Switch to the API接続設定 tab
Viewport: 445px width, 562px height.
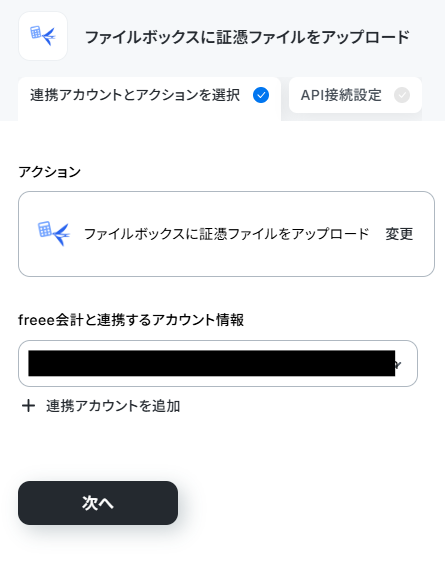tap(355, 95)
